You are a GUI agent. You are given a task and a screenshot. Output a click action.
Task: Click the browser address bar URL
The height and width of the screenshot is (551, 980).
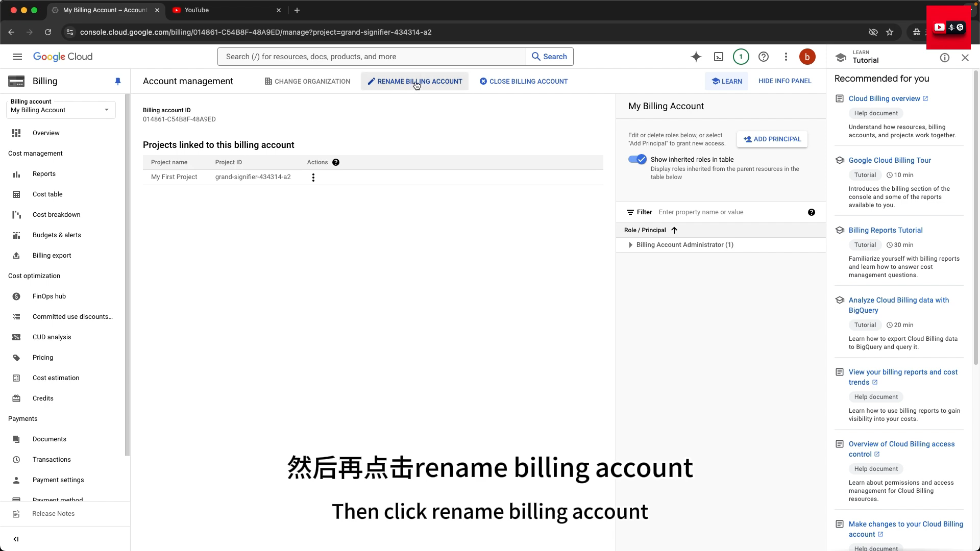[256, 32]
